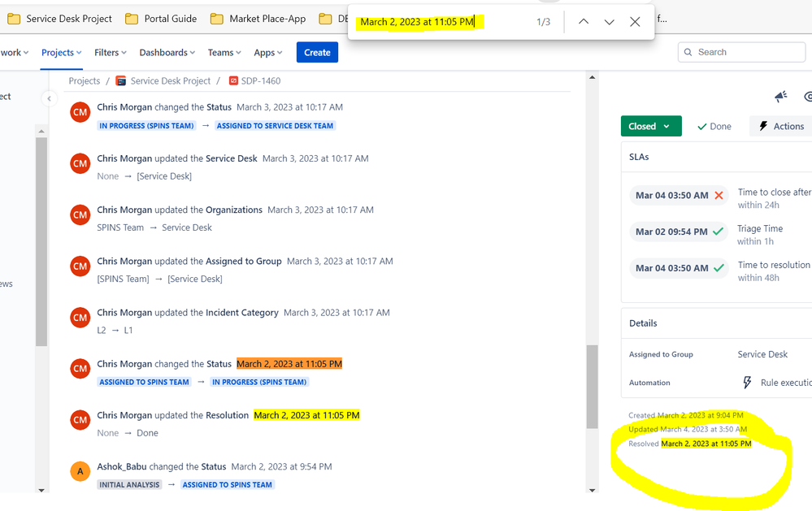The height and width of the screenshot is (511, 812).
Task: Click the Updated March 4, 2023 timestamp
Action: pos(687,429)
